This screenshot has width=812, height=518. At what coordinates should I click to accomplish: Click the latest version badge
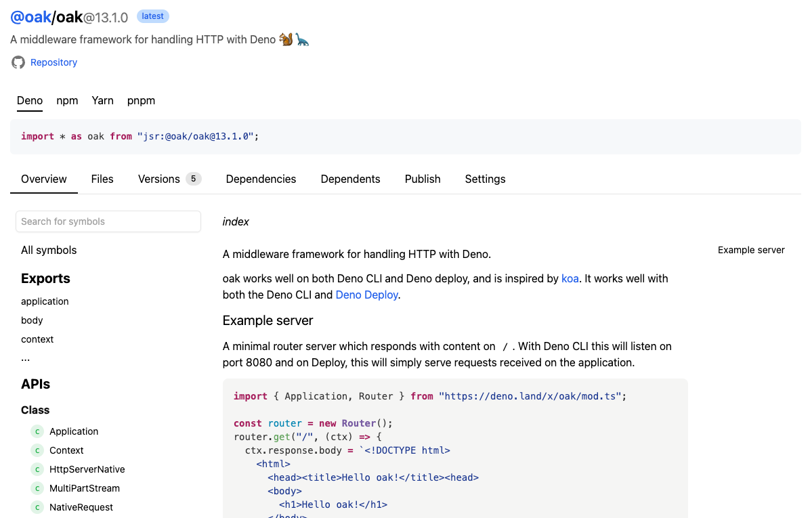point(153,16)
